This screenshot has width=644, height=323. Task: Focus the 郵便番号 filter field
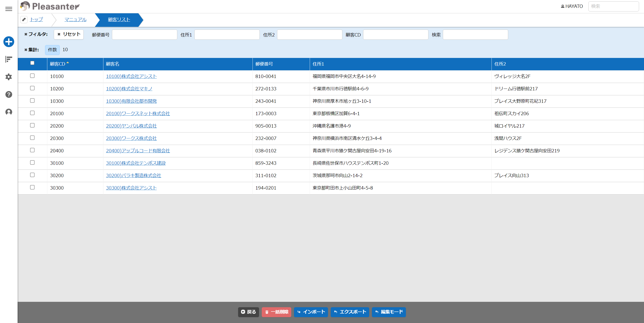tap(144, 34)
